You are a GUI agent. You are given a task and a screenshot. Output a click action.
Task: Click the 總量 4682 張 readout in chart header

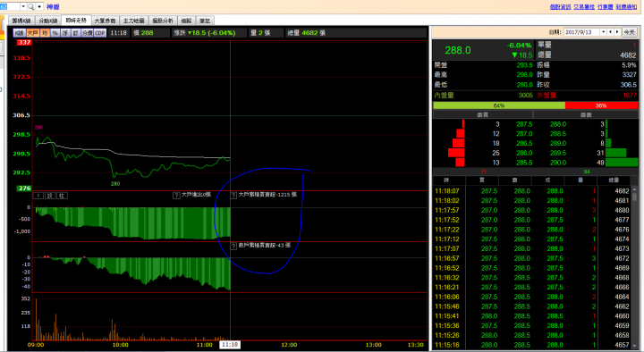tap(307, 33)
